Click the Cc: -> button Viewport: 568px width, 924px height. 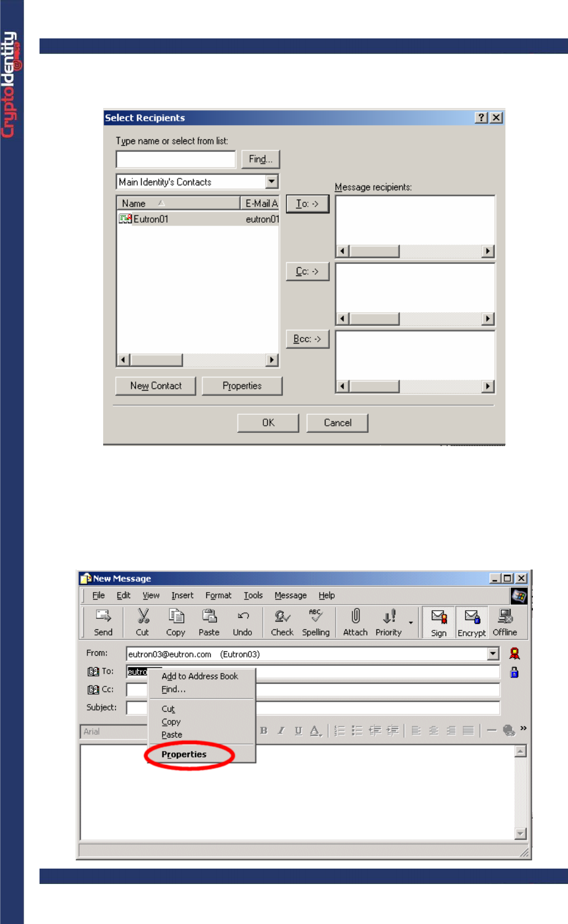tap(307, 271)
